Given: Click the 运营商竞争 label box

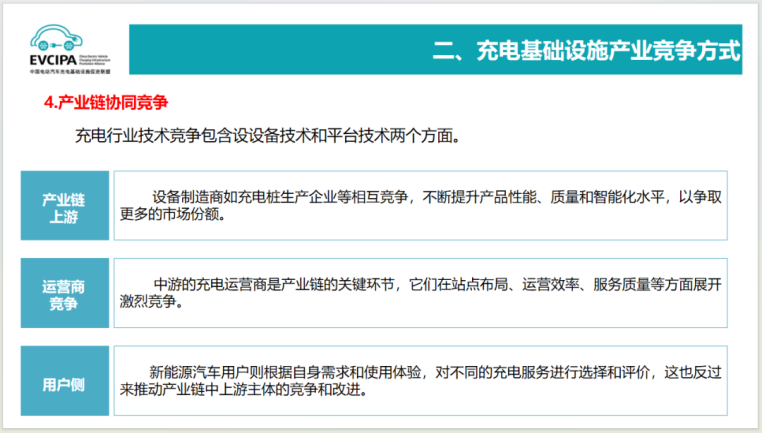Looking at the screenshot, I should click(64, 294).
